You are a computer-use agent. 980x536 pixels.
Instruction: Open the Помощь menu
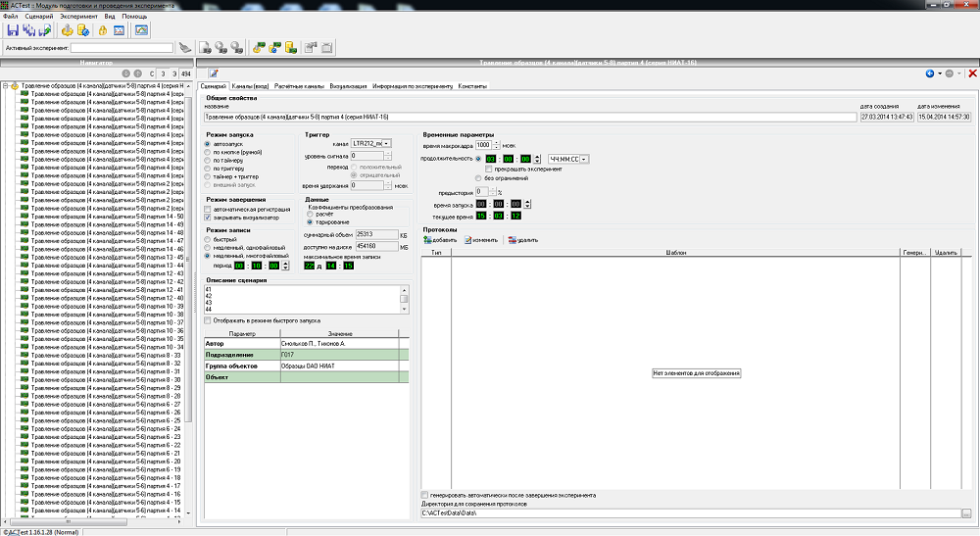point(133,17)
